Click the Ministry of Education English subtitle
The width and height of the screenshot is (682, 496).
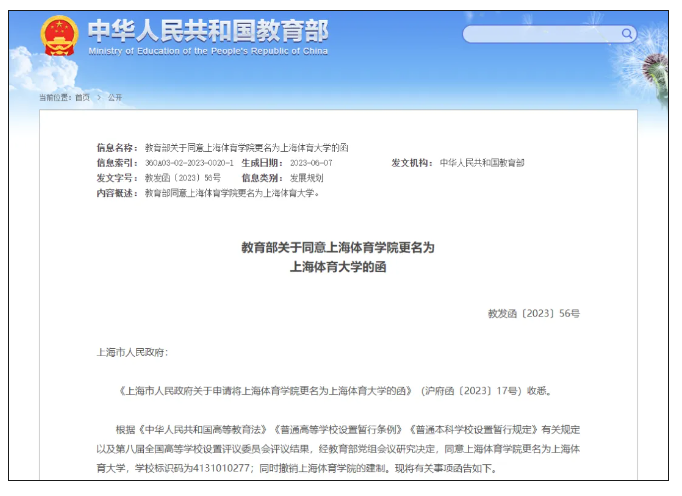pos(208,51)
